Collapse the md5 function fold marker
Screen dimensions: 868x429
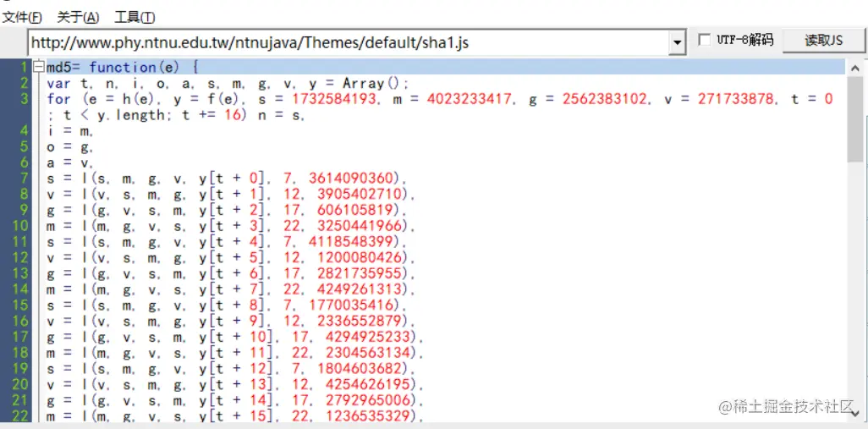coord(38,68)
